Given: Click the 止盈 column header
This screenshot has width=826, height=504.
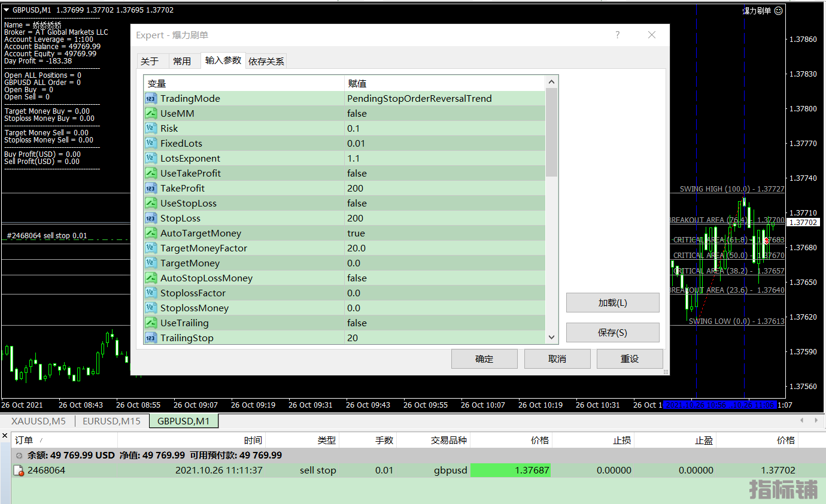Looking at the screenshot, I should [675, 441].
